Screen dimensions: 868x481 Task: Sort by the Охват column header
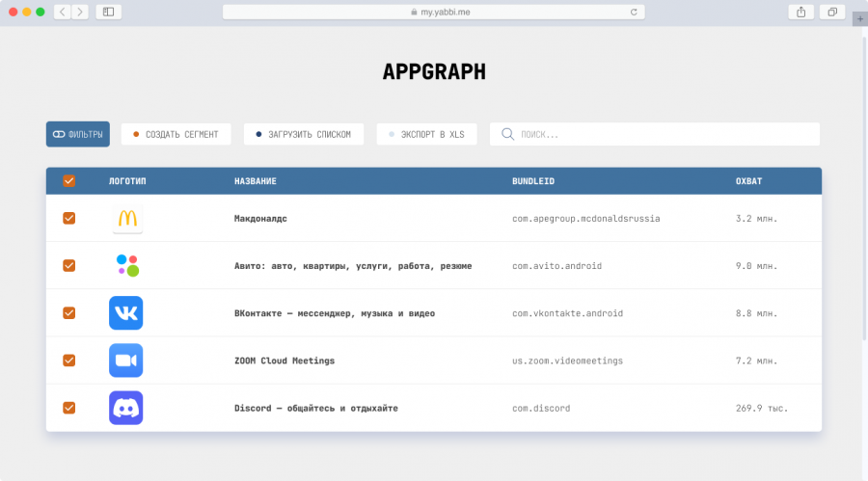click(x=749, y=181)
